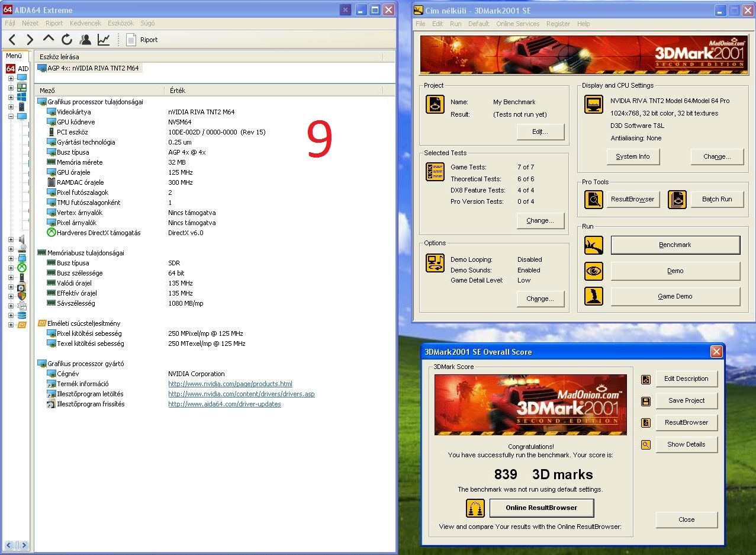756x555 pixels.
Task: Select the database cylinder tree icon
Action: pos(22,315)
